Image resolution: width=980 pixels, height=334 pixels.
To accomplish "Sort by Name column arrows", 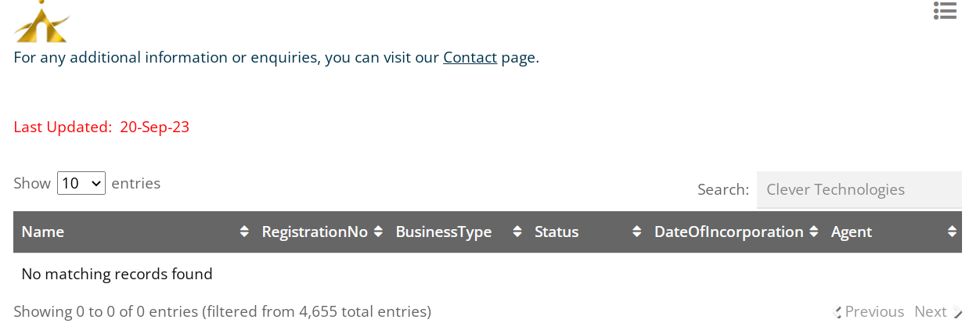I will tap(244, 232).
